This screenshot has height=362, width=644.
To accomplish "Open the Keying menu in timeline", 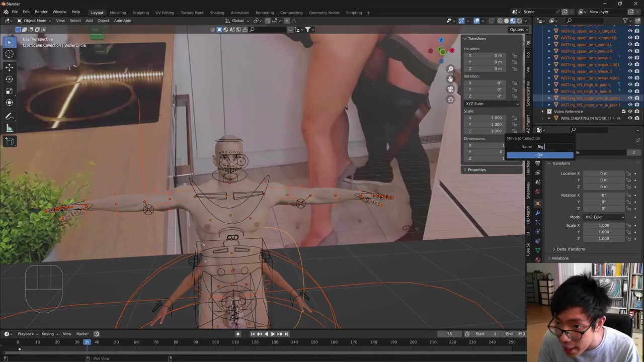I will pyautogui.click(x=48, y=334).
